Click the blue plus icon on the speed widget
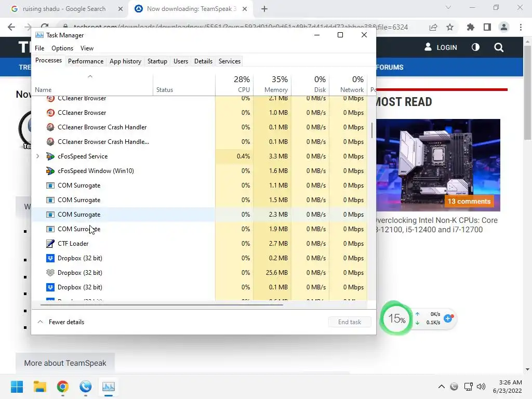Viewport: 532px width, 399px height. click(448, 318)
